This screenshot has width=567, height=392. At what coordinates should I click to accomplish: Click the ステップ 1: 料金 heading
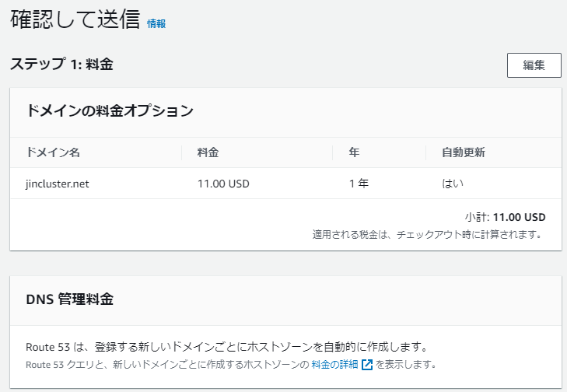(61, 65)
